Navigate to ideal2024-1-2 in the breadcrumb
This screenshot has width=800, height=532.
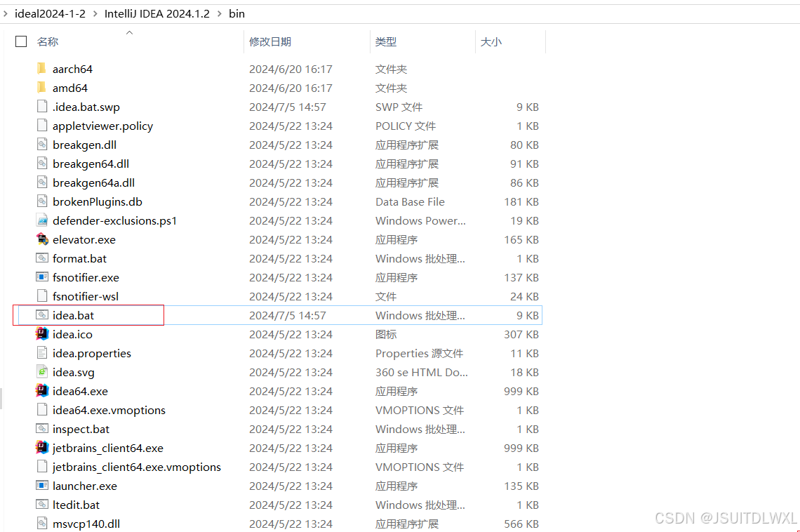pos(50,14)
